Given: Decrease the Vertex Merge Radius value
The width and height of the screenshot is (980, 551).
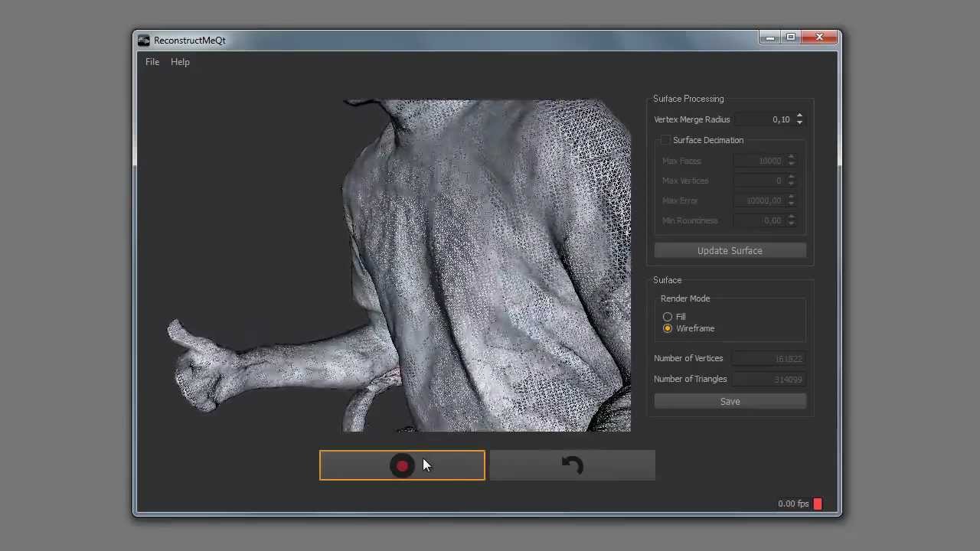Looking at the screenshot, I should pyautogui.click(x=799, y=122).
